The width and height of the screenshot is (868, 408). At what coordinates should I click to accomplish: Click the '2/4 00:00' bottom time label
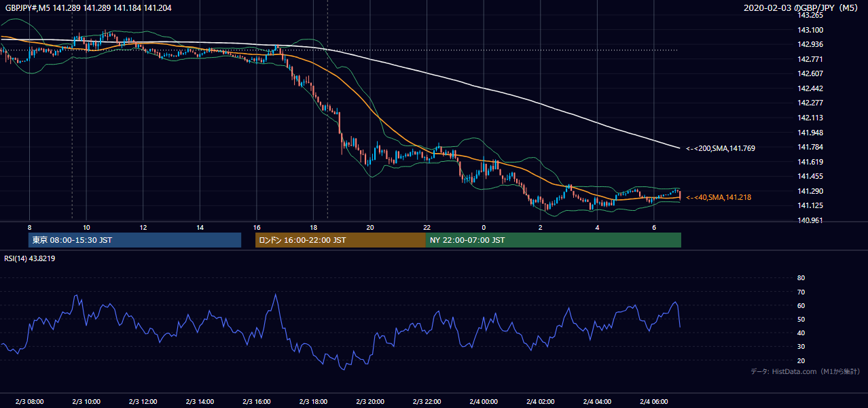pos(484,402)
